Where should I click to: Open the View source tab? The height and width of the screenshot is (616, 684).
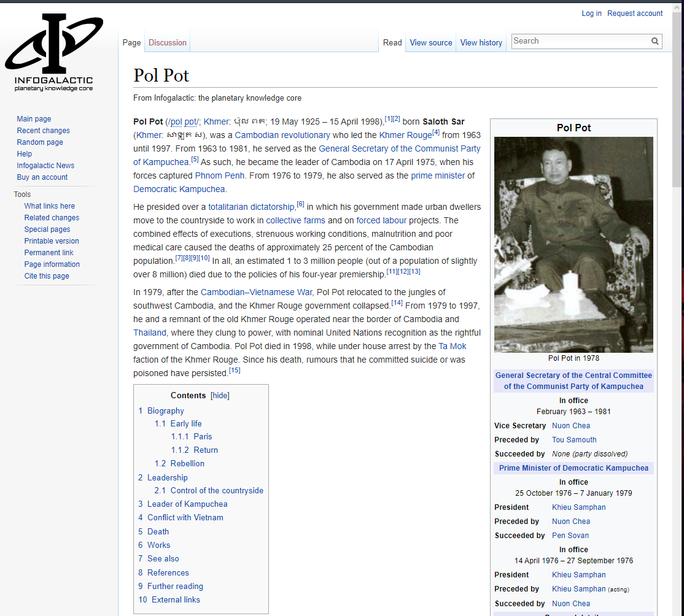[431, 43]
